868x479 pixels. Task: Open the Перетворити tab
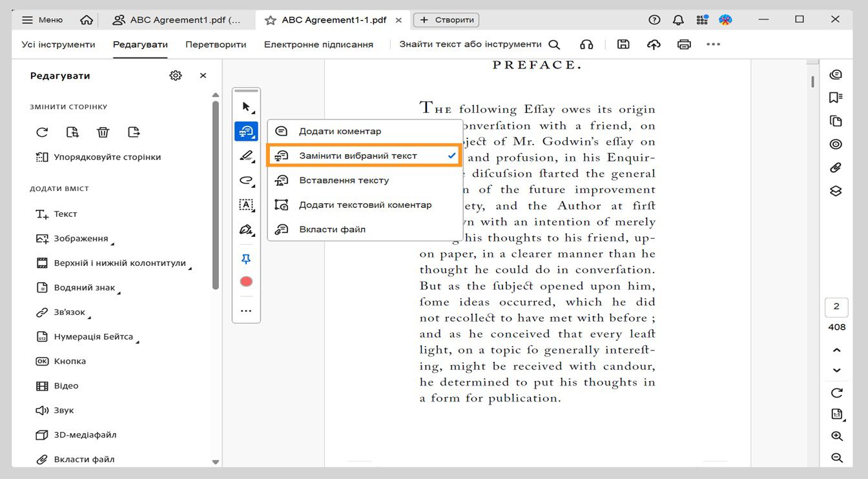(216, 45)
